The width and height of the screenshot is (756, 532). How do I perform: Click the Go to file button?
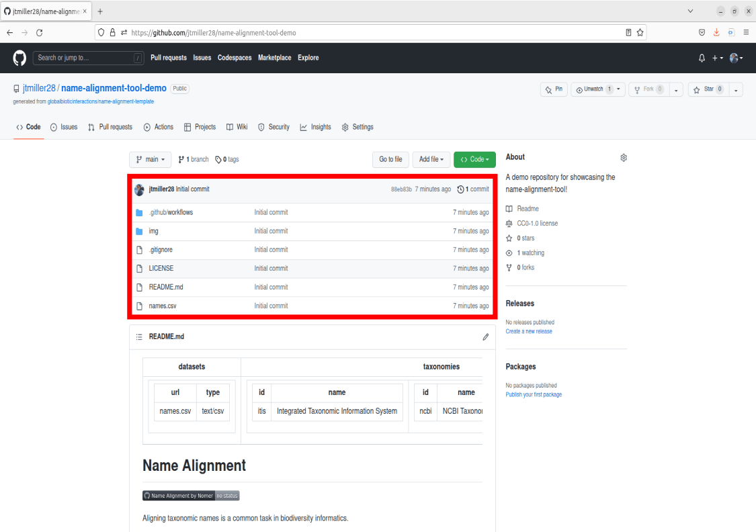pos(390,159)
